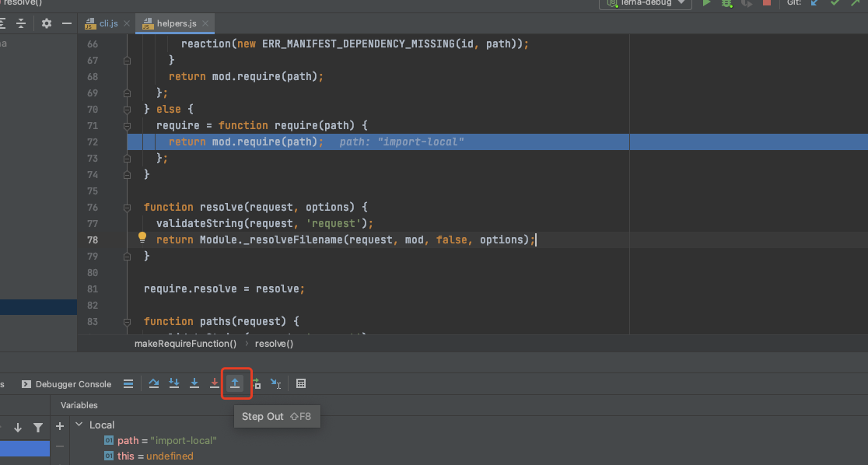Click the Step Out debugger icon
868x465 pixels.
click(x=235, y=383)
